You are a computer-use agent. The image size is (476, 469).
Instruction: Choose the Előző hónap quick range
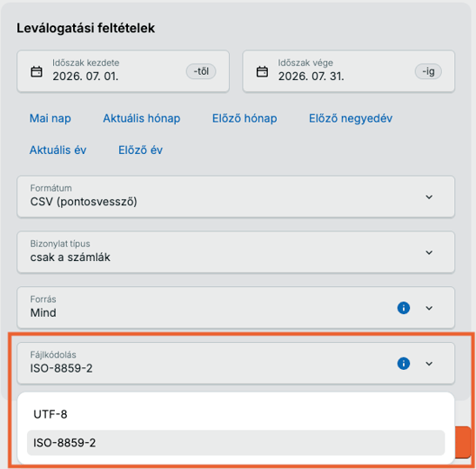[245, 118]
